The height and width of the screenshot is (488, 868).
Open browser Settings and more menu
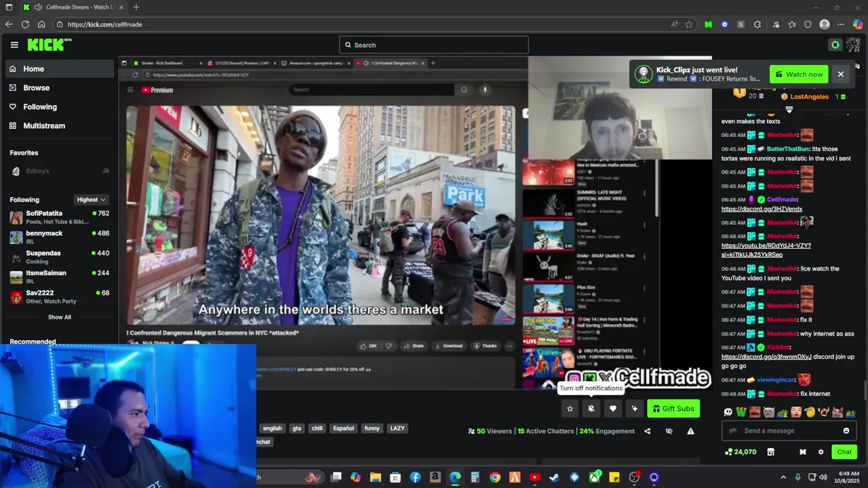click(841, 24)
